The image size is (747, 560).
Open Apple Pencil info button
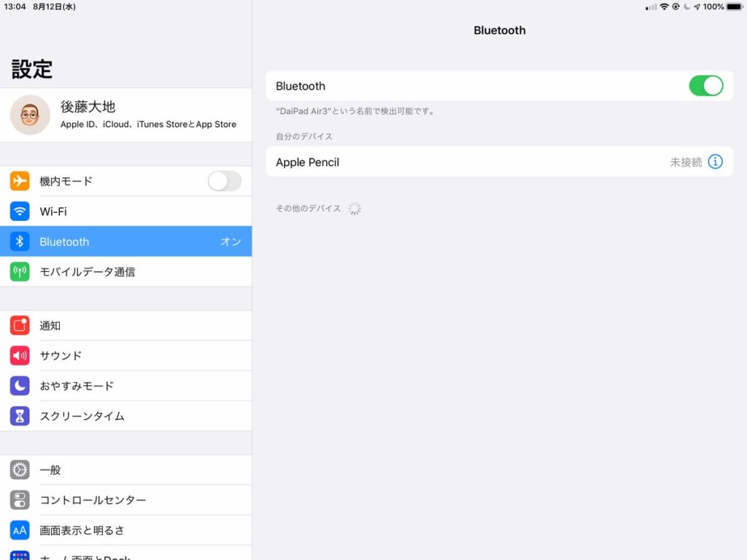point(715,162)
